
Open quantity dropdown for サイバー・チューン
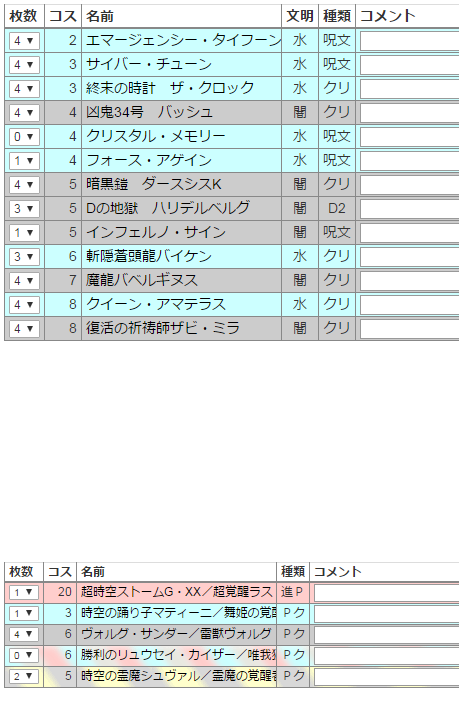tap(25, 65)
